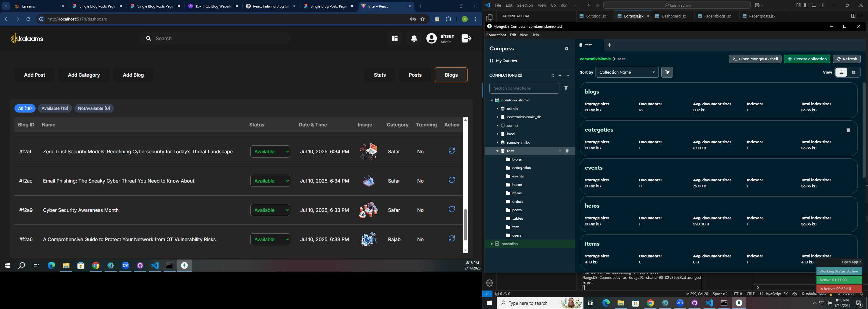Image resolution: width=868 pixels, height=309 pixels.
Task: Open the View menu in Compass
Action: coord(524,35)
